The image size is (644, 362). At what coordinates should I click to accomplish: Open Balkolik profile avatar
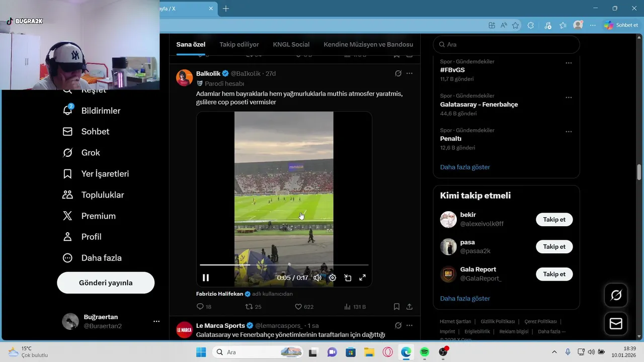click(185, 78)
